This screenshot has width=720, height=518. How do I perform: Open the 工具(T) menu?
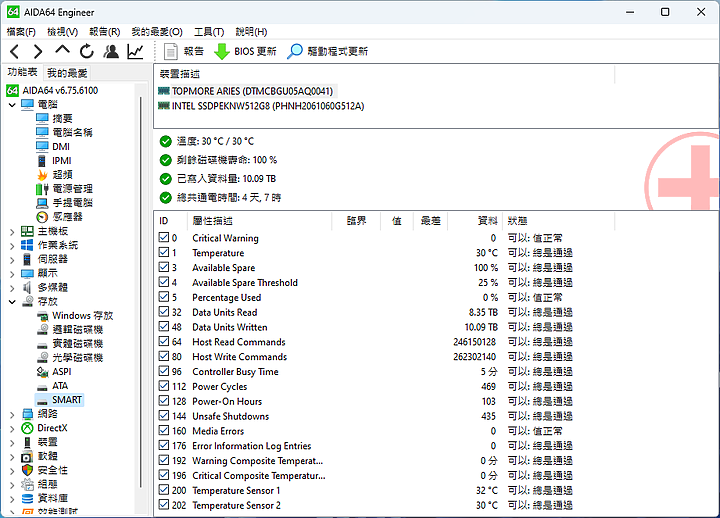click(209, 32)
